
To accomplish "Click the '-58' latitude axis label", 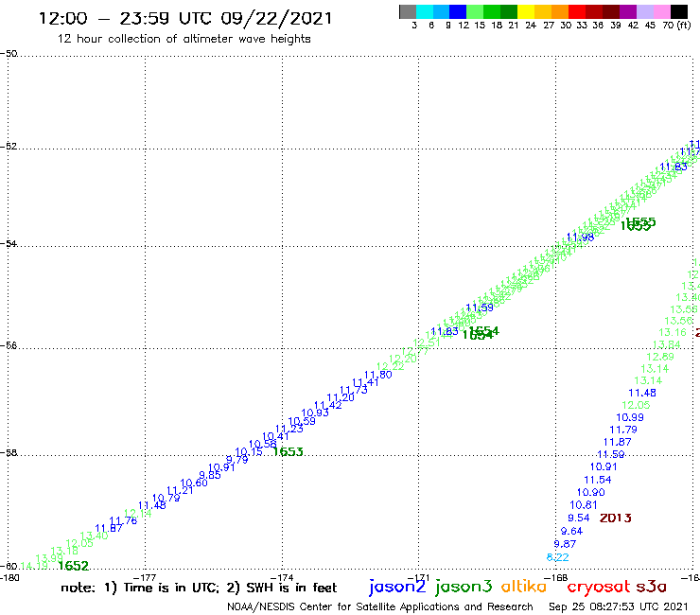I will coord(9,453).
